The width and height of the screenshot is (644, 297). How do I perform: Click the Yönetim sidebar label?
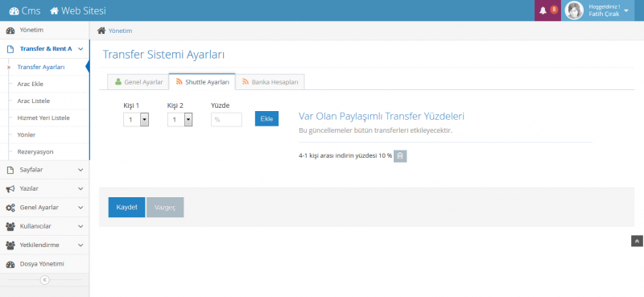pos(31,30)
